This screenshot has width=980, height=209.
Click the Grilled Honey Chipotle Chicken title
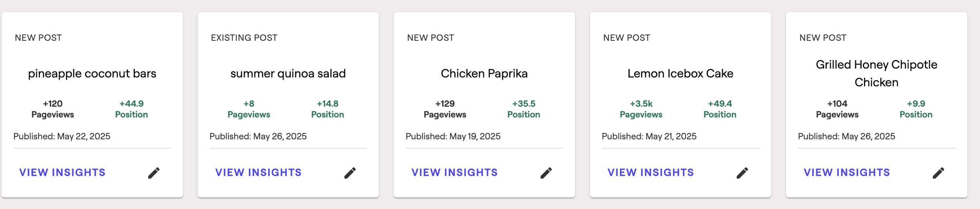(x=877, y=73)
